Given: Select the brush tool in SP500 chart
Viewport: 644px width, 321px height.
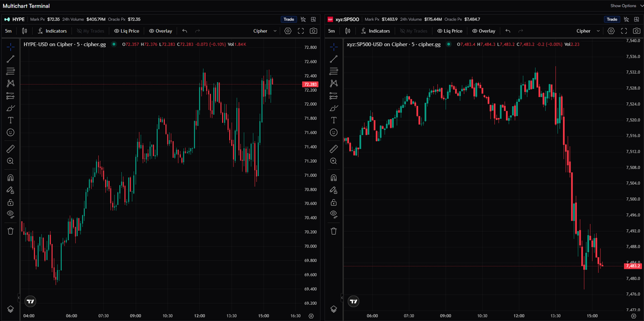Looking at the screenshot, I should (x=334, y=108).
